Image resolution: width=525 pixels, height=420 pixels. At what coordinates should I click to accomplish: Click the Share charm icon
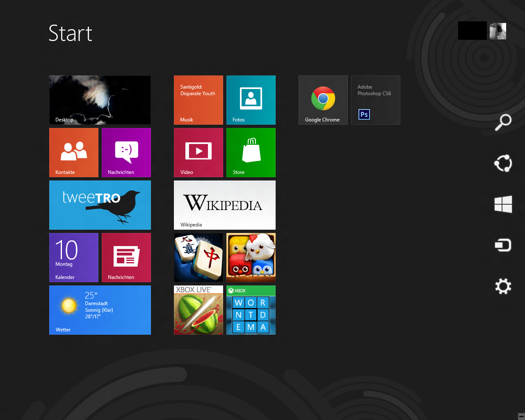(x=503, y=163)
